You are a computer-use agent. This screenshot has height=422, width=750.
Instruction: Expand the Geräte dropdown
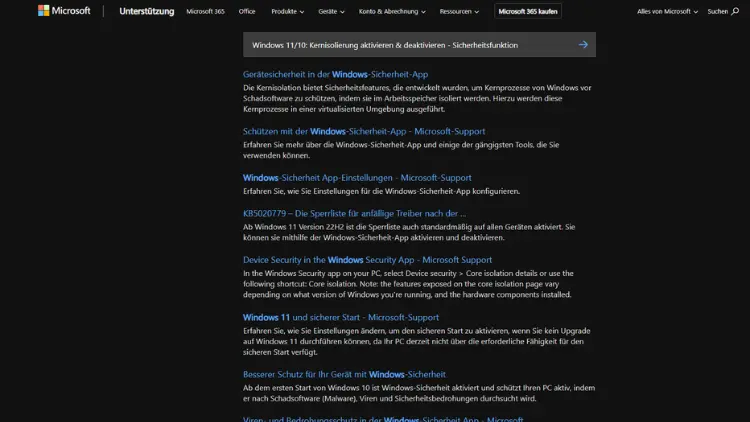pyautogui.click(x=331, y=11)
